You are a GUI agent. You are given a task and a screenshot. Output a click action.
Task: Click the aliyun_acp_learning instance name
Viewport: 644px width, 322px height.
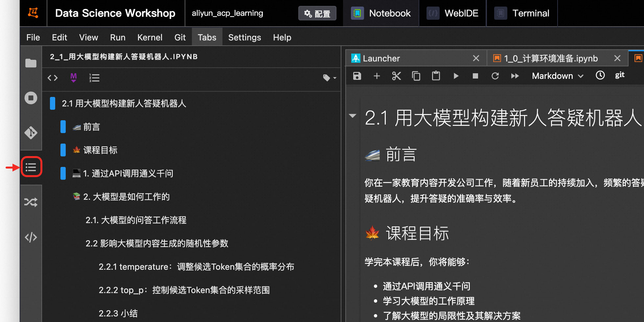pyautogui.click(x=227, y=13)
